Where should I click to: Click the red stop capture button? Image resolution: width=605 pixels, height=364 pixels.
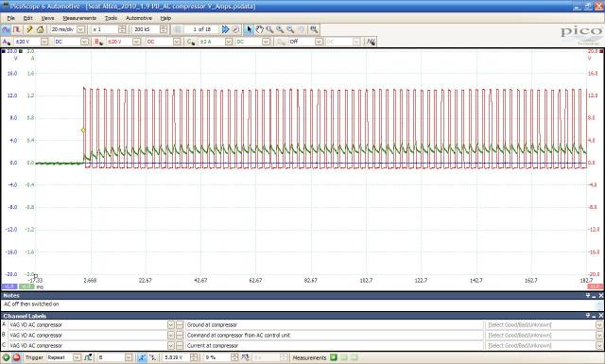17,357
